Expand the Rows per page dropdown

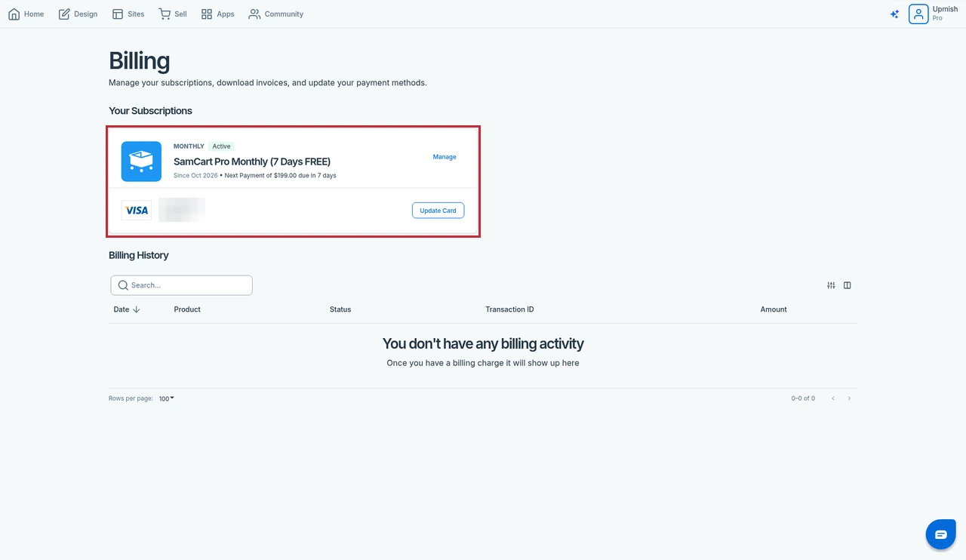coord(166,398)
